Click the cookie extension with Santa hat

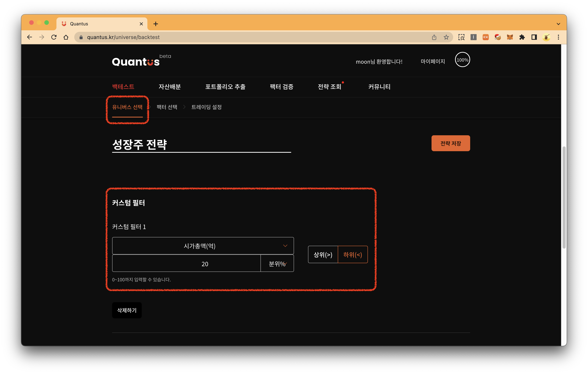[x=497, y=37]
